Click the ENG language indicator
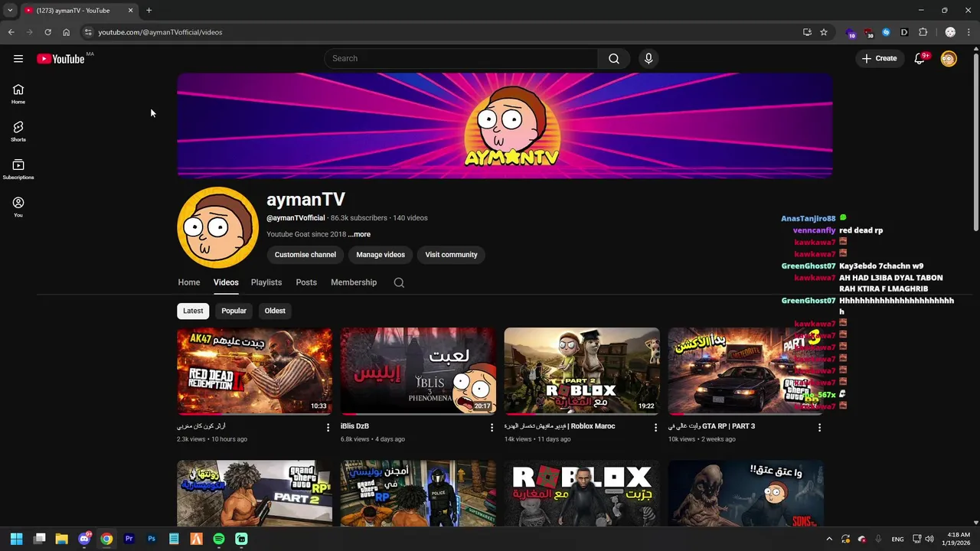This screenshot has width=980, height=551. 897,539
